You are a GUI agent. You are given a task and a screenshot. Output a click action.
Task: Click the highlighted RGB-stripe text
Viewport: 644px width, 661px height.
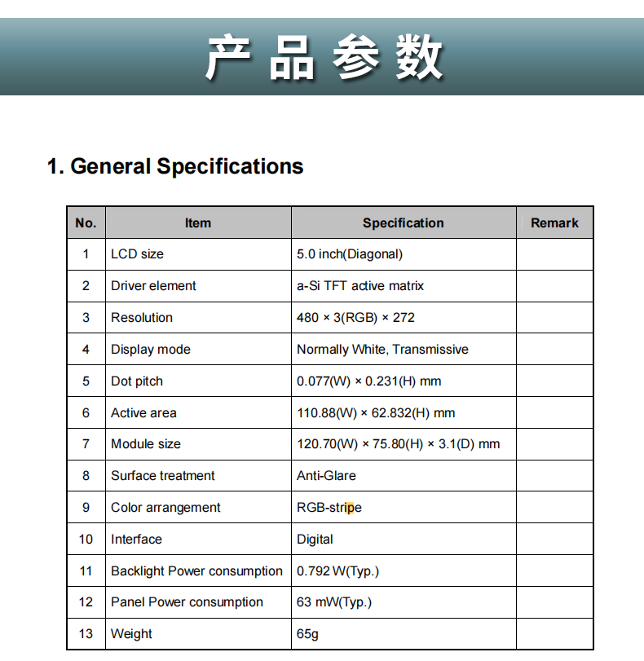tap(329, 508)
